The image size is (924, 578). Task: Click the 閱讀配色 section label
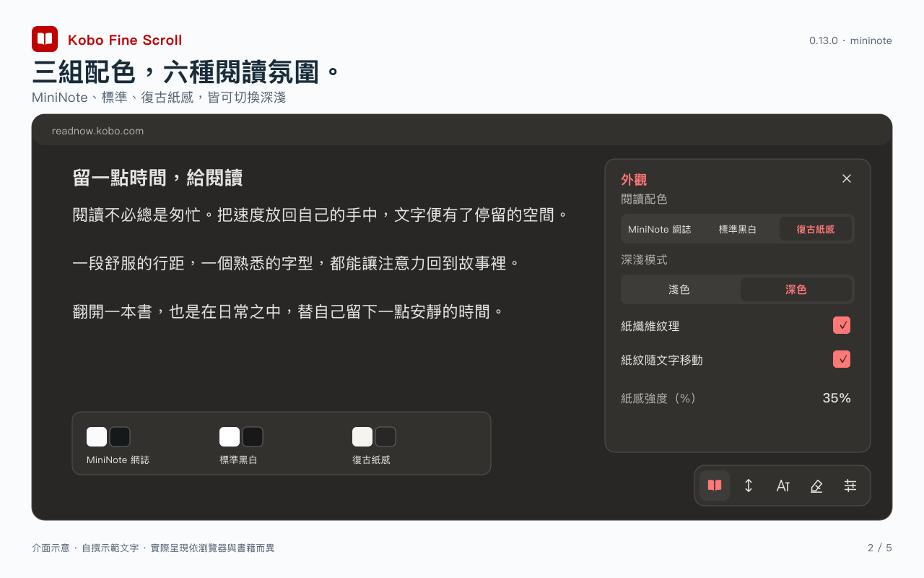tap(644, 199)
